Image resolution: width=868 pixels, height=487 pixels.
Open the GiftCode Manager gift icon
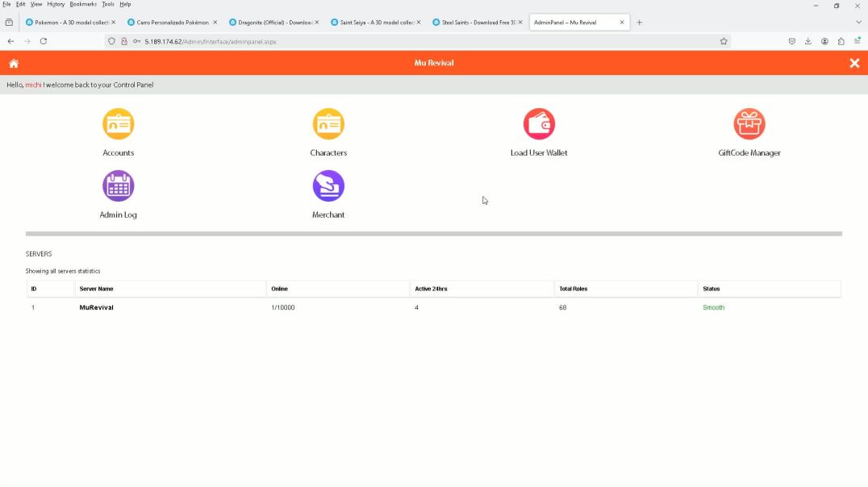[749, 124]
